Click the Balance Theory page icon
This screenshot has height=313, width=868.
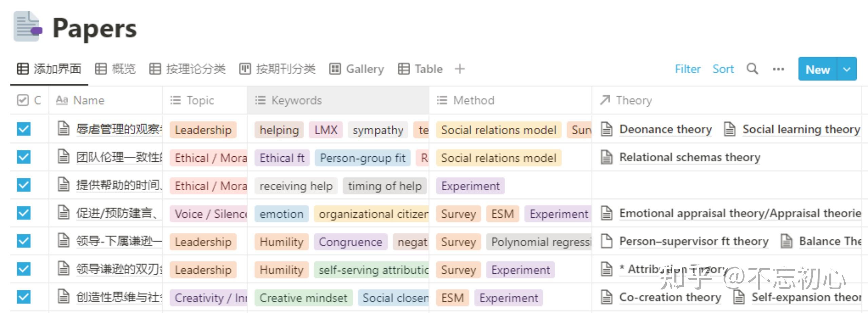pos(786,241)
